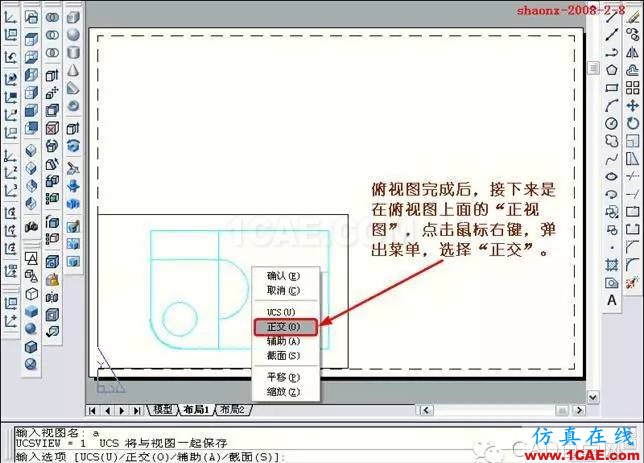The width and height of the screenshot is (644, 463).
Task: Select the Polyline draw tool
Action: [x=612, y=52]
